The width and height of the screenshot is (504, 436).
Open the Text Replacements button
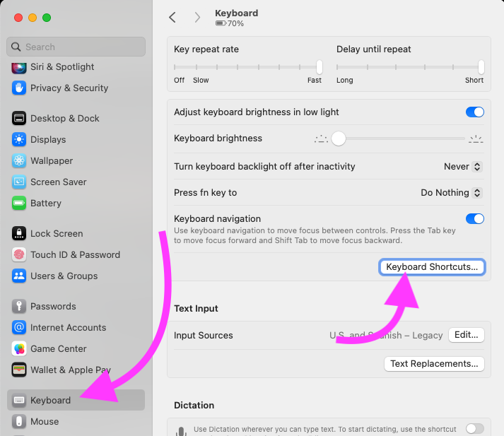pos(434,364)
